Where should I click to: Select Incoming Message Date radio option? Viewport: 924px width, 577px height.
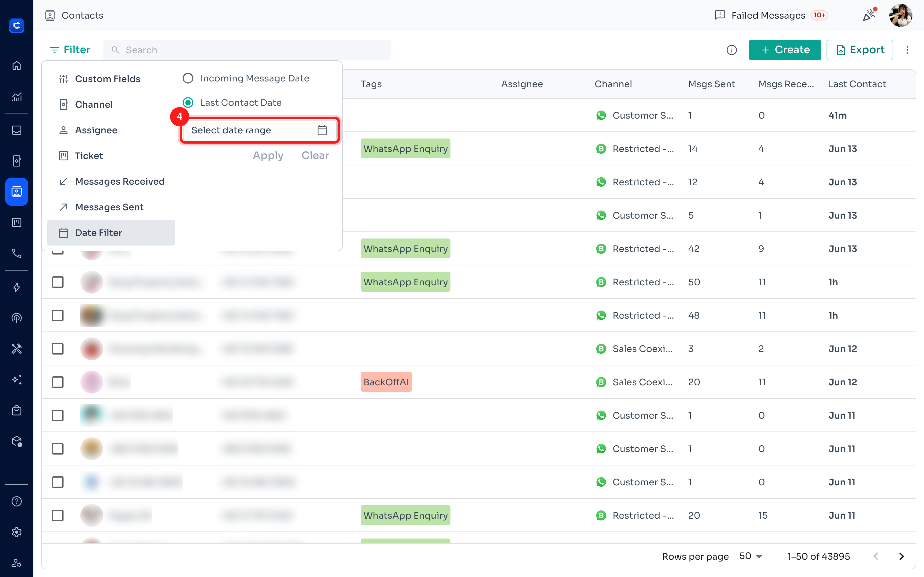point(188,78)
